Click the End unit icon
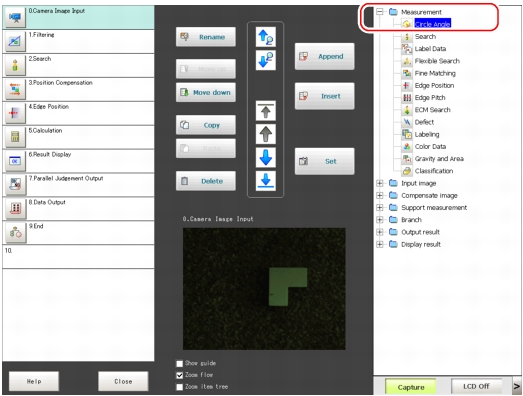Image resolution: width=523 pixels, height=396 pixels. coord(15,233)
